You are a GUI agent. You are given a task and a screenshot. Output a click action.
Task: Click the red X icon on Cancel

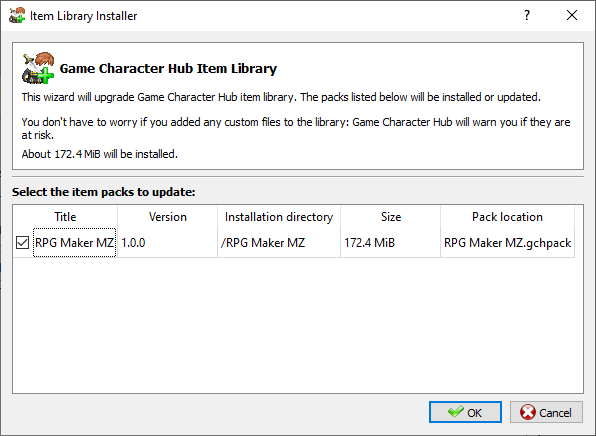point(528,412)
